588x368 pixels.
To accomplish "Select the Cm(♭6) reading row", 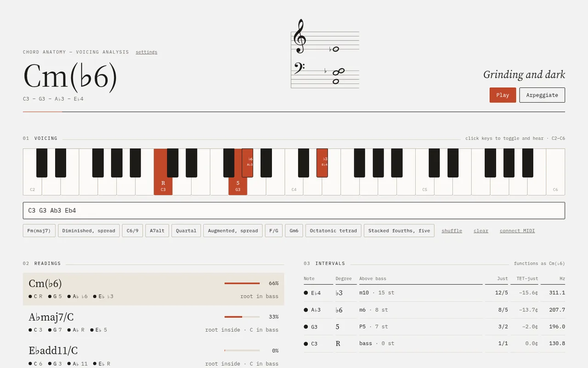I will point(153,289).
